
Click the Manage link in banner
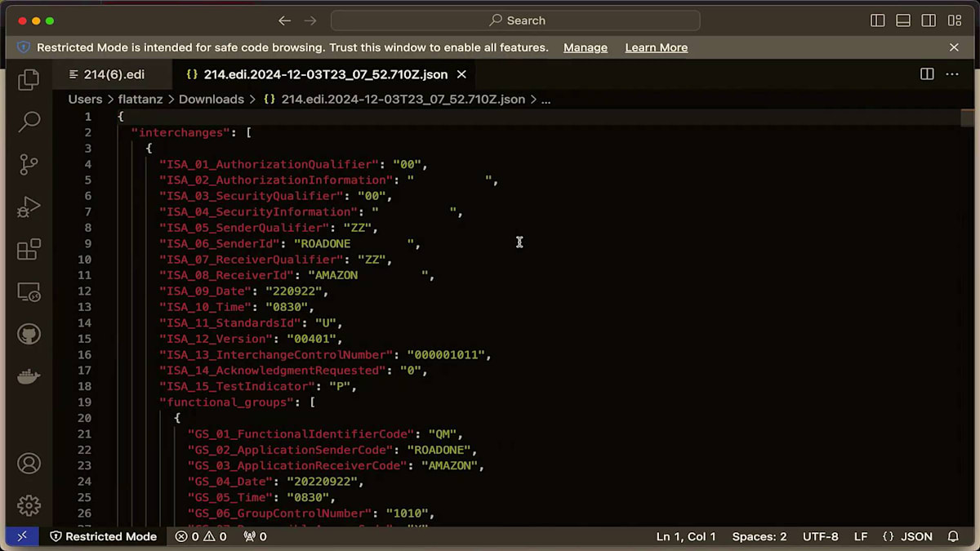pos(586,47)
